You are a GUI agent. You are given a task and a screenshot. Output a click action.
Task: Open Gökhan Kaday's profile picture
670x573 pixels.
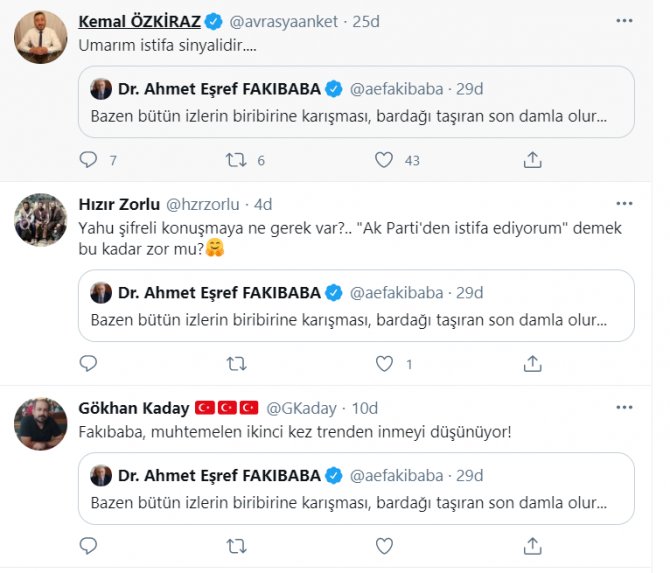click(x=40, y=423)
